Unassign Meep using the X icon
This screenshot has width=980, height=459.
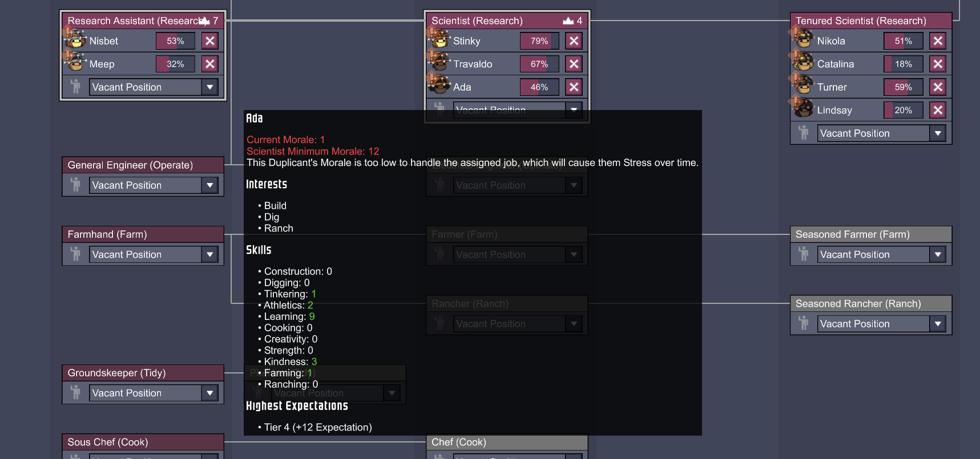(x=210, y=64)
